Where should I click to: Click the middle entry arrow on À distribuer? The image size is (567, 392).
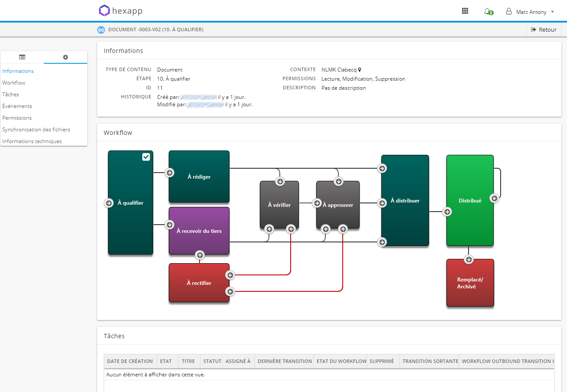click(382, 203)
